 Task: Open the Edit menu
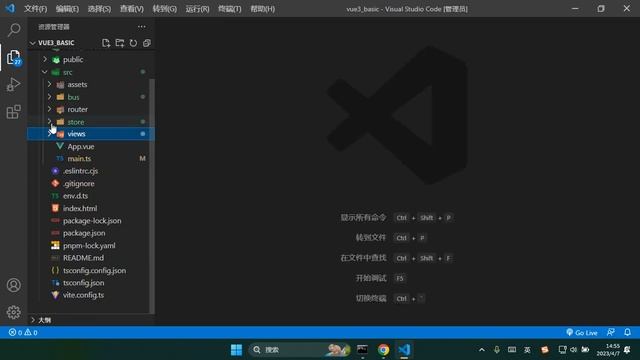click(x=67, y=9)
